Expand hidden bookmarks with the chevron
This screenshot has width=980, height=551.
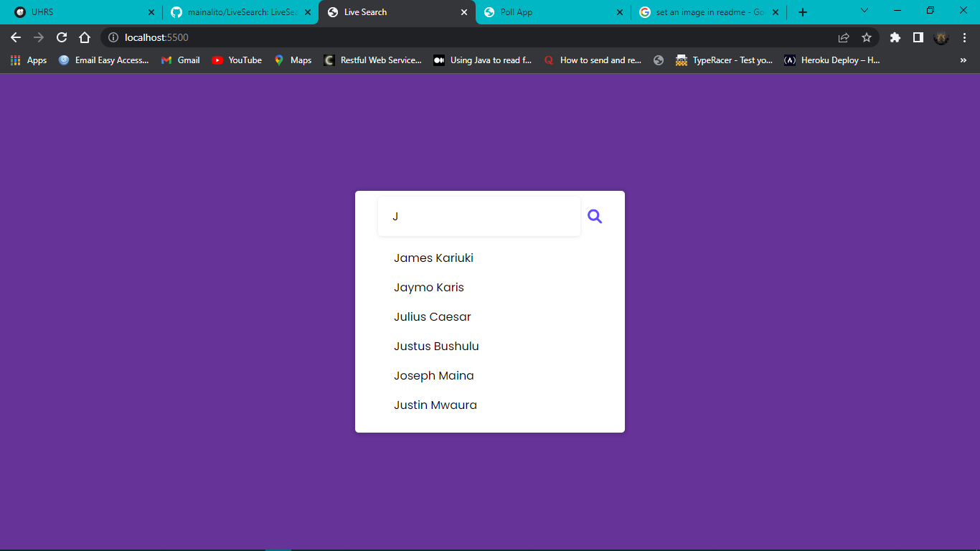963,60
